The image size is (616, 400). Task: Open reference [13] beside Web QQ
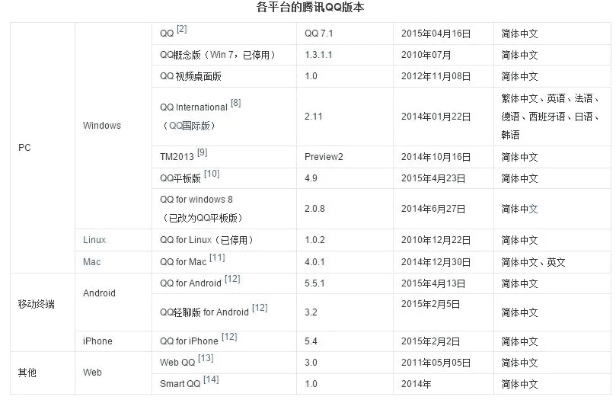pyautogui.click(x=205, y=358)
